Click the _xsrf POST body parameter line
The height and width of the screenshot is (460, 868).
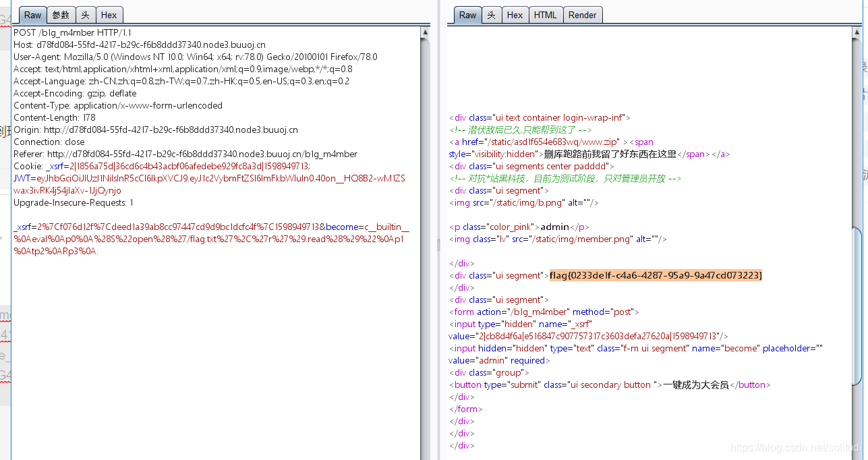coord(211,227)
